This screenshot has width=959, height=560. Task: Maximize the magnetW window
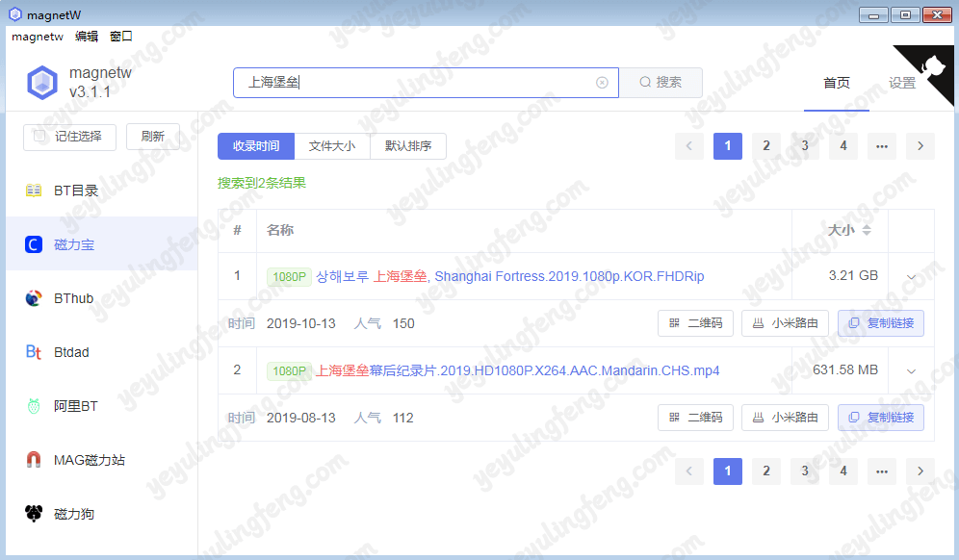(x=905, y=15)
